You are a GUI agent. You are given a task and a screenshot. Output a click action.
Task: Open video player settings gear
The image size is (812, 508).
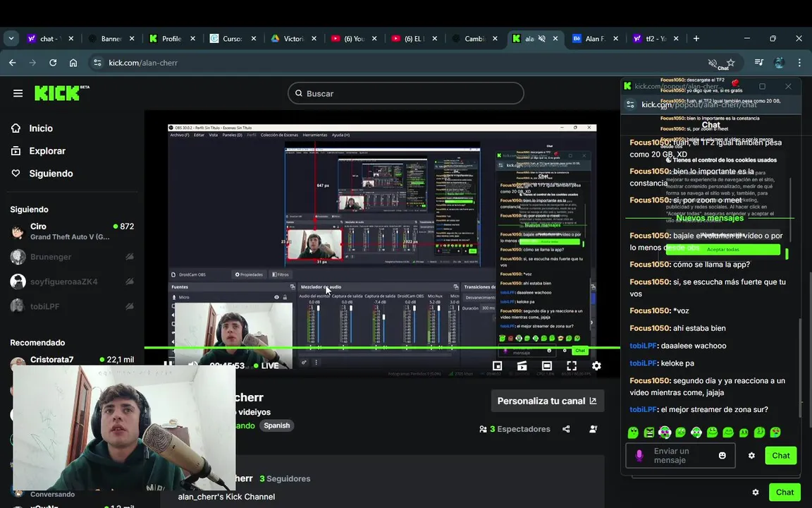(x=596, y=365)
